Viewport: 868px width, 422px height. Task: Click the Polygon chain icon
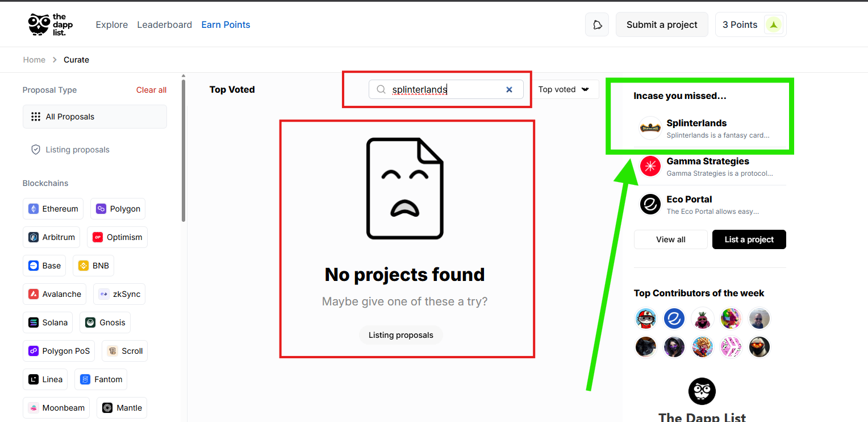pos(101,209)
